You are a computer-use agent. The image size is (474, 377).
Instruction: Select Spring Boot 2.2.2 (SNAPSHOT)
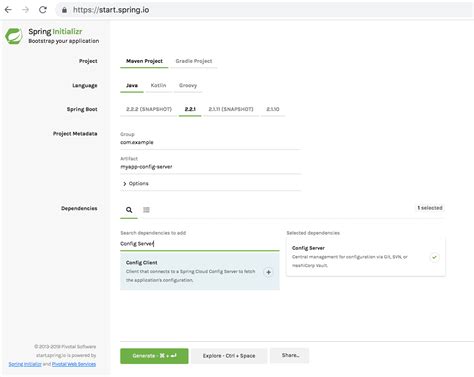tap(149, 109)
